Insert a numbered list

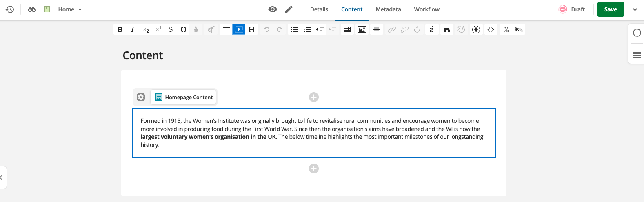307,29
